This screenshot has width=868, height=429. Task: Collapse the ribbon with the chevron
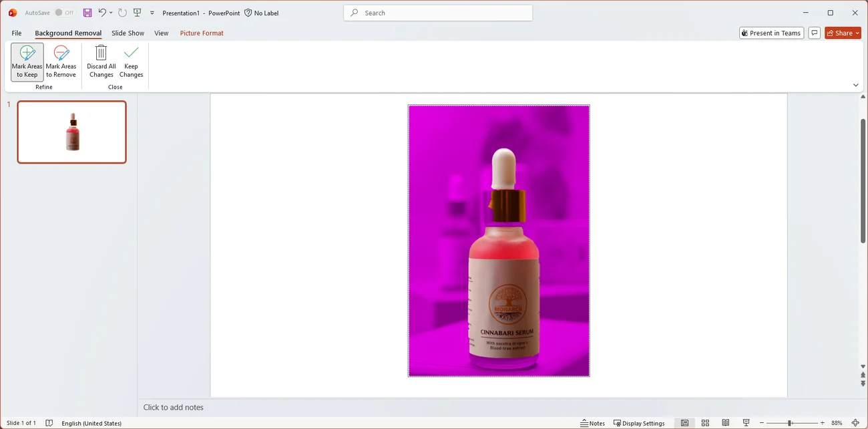pos(856,85)
